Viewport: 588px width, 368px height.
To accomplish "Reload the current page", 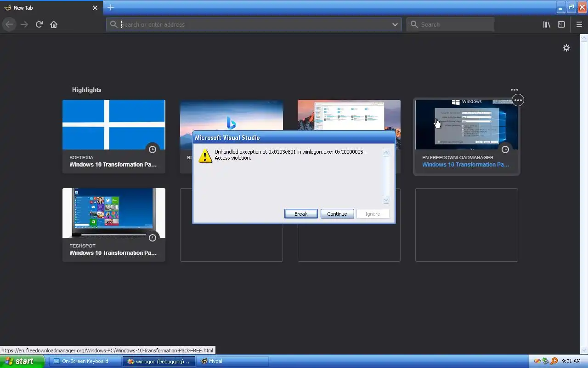I will pyautogui.click(x=39, y=24).
